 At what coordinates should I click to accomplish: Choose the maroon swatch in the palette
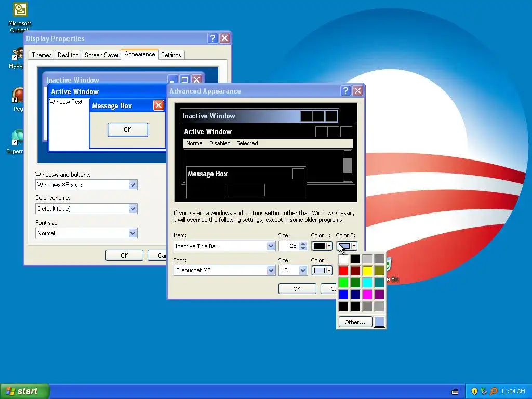pyautogui.click(x=355, y=271)
